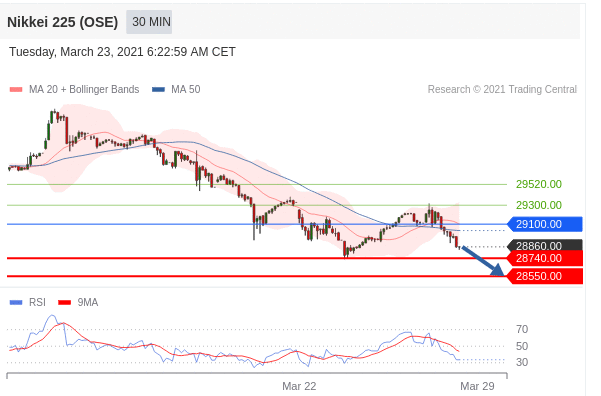Toggle the RSI legend swatch
The width and height of the screenshot is (601, 396).
tap(16, 302)
